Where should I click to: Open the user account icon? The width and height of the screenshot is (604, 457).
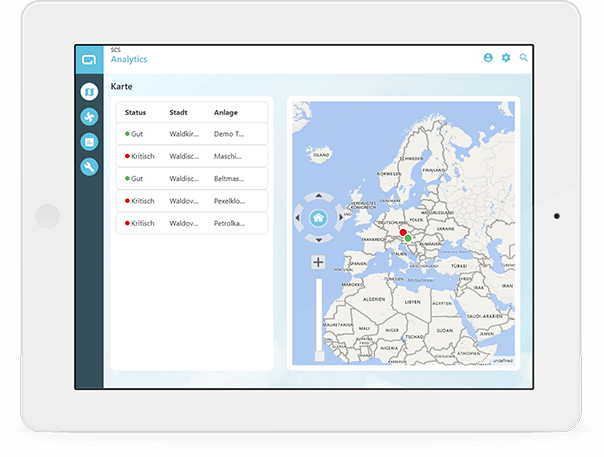click(488, 58)
